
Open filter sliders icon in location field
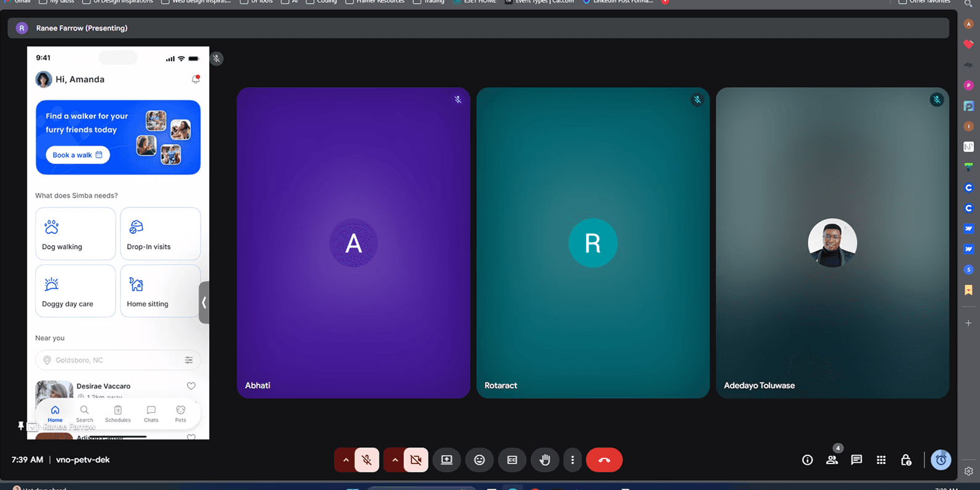tap(189, 360)
